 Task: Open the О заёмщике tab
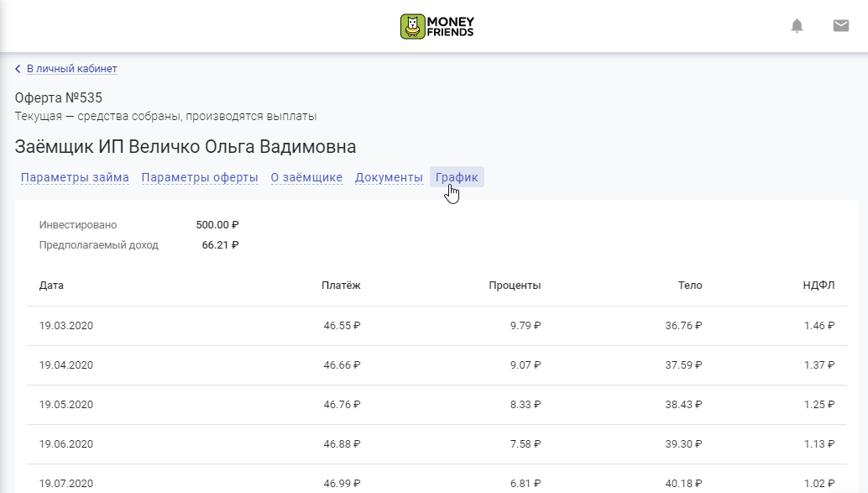coord(306,177)
